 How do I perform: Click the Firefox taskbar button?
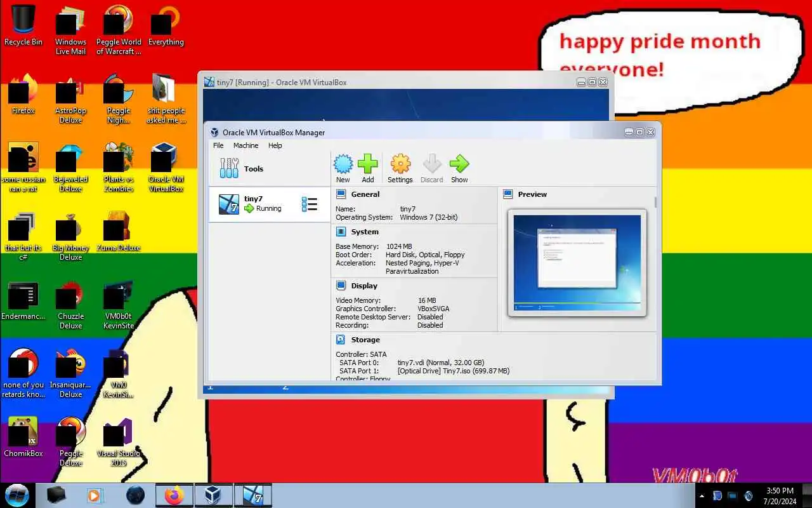click(x=174, y=495)
